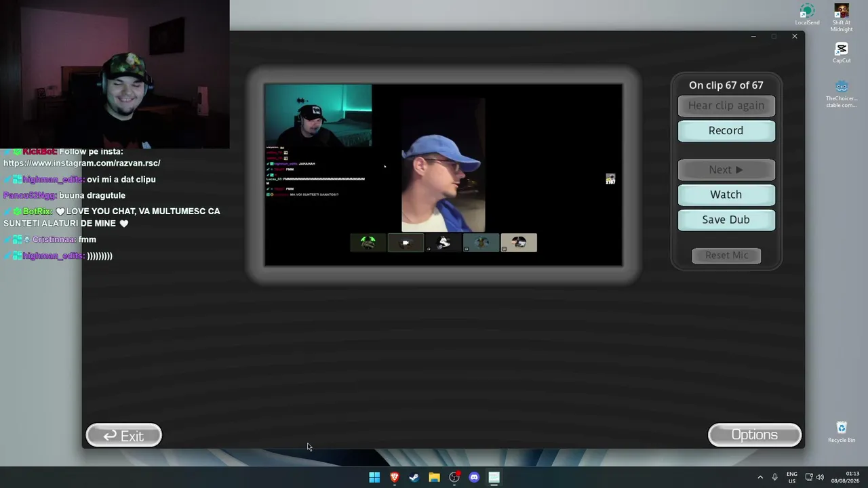Open Steam from the taskbar
This screenshot has height=488, width=868.
[x=414, y=477]
